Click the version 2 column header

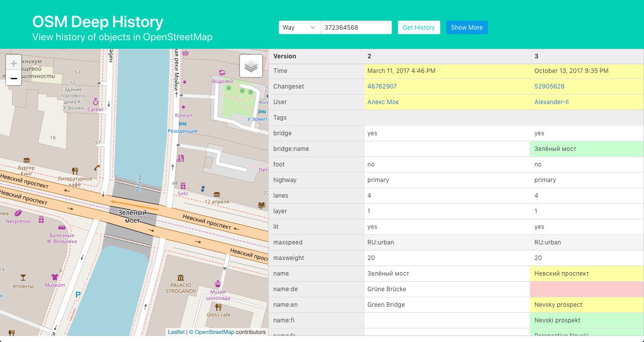pos(447,56)
